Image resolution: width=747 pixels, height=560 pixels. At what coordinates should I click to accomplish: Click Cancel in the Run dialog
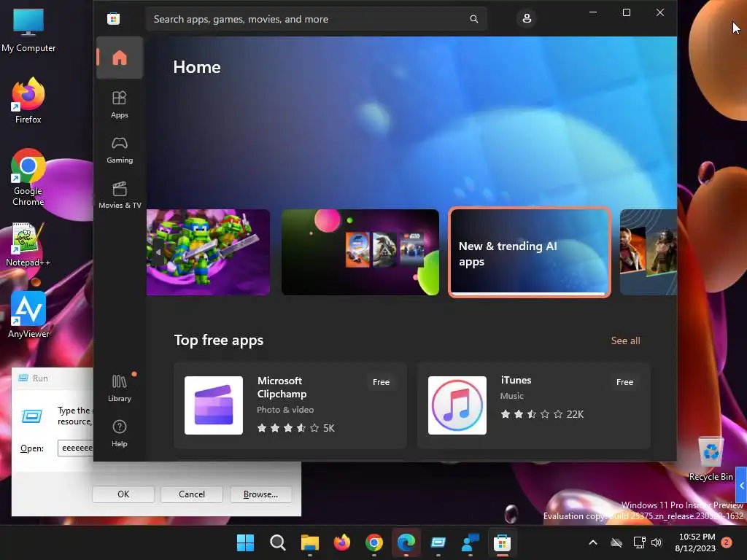pyautogui.click(x=192, y=494)
